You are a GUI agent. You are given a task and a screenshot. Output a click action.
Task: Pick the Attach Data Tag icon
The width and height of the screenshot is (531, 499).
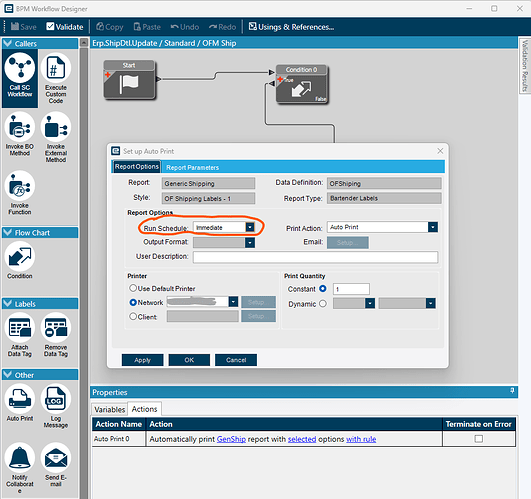20,327
